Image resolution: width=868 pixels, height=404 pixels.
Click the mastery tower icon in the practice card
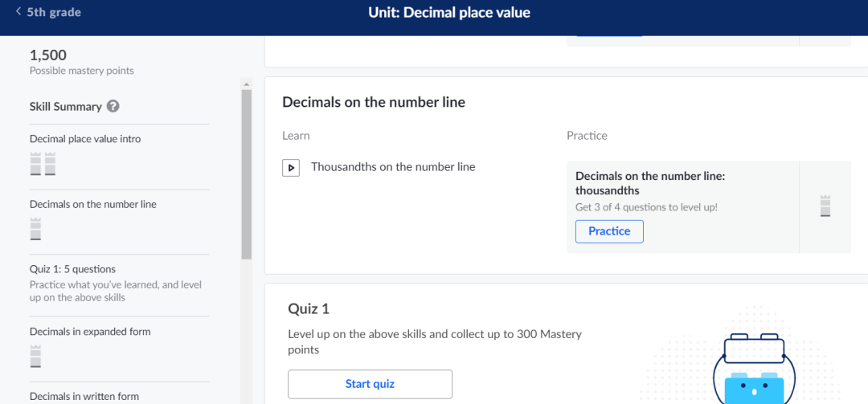point(825,206)
